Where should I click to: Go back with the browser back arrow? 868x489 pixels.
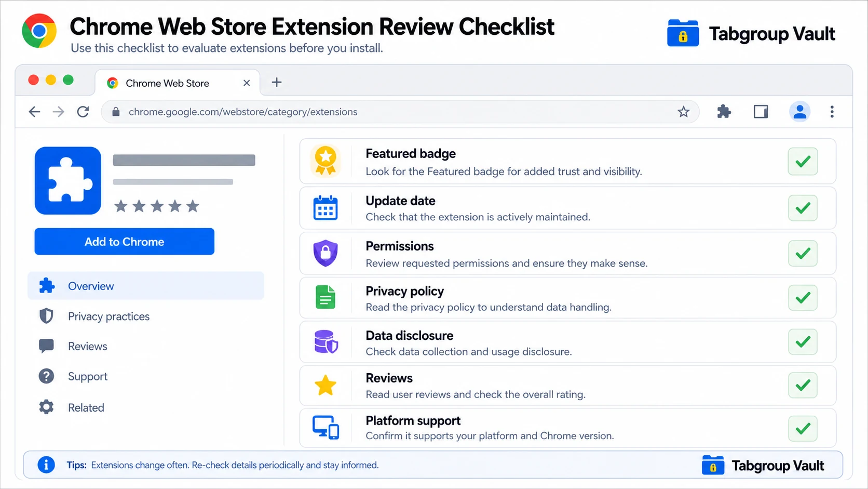(34, 112)
